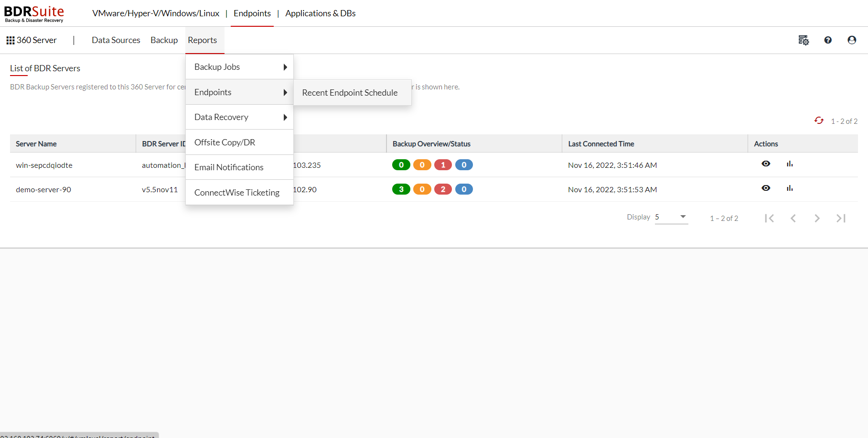This screenshot has height=438, width=868.
Task: Go to next page of results
Action: coord(817,218)
